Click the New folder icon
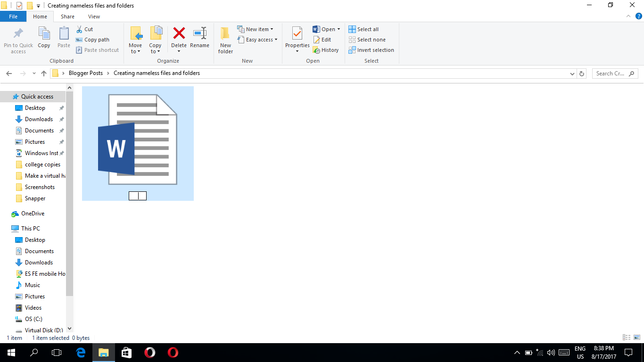Viewport: 644px width, 362px height. point(225,34)
